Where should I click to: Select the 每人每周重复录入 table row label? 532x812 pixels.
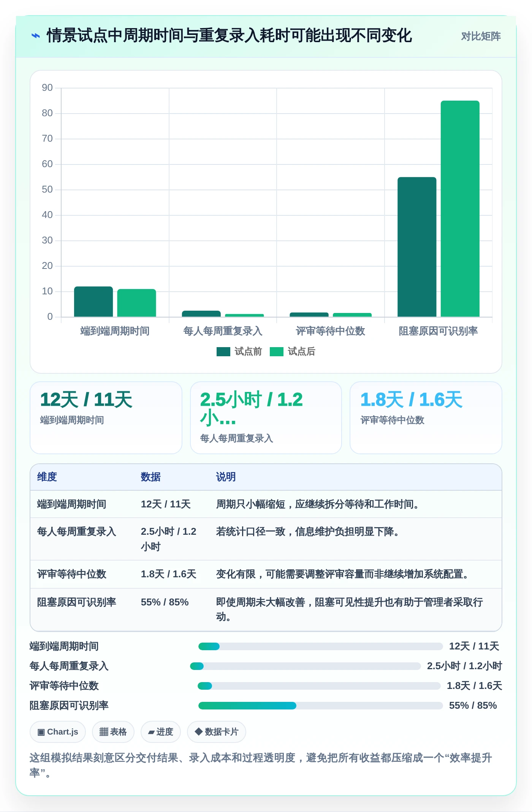tap(76, 532)
